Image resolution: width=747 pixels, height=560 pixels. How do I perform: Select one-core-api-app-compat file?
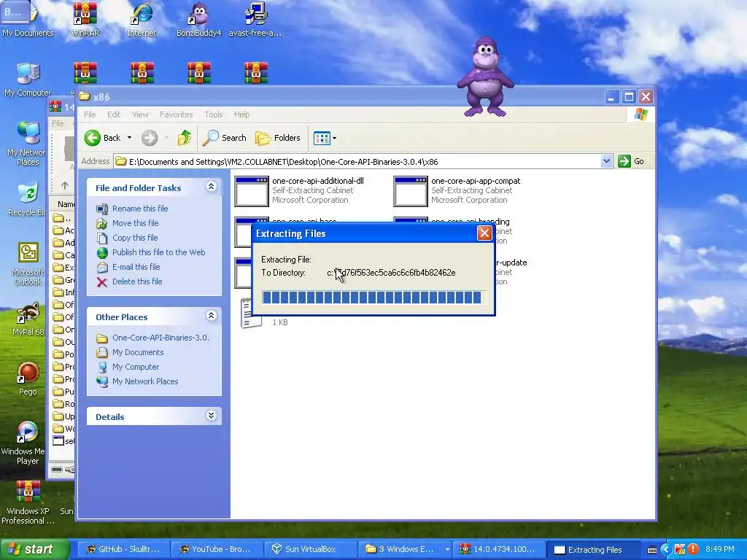point(457,191)
